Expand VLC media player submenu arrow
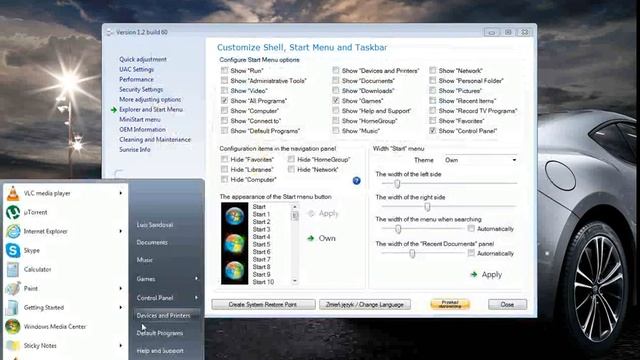This screenshot has height=360, width=640. tap(121, 193)
